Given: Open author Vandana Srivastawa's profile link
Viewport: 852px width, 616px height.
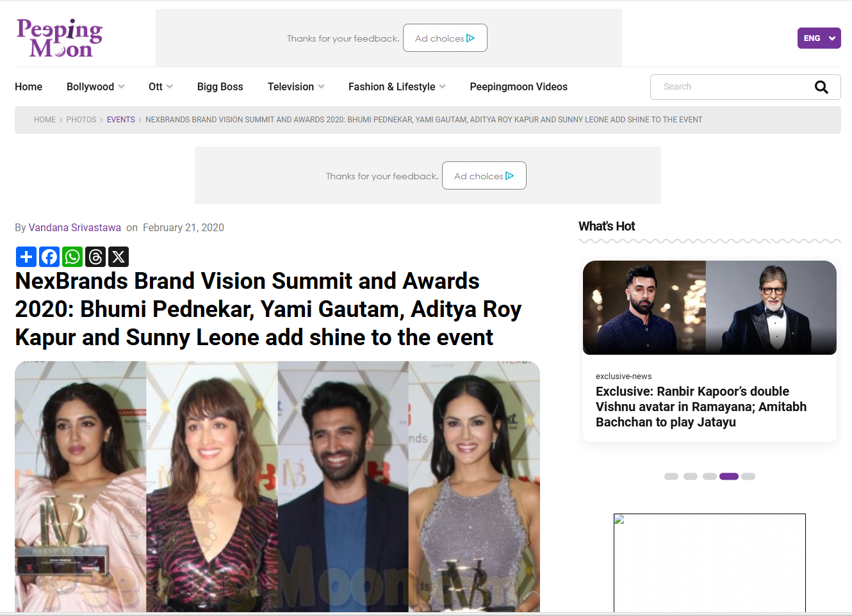Looking at the screenshot, I should click(74, 228).
